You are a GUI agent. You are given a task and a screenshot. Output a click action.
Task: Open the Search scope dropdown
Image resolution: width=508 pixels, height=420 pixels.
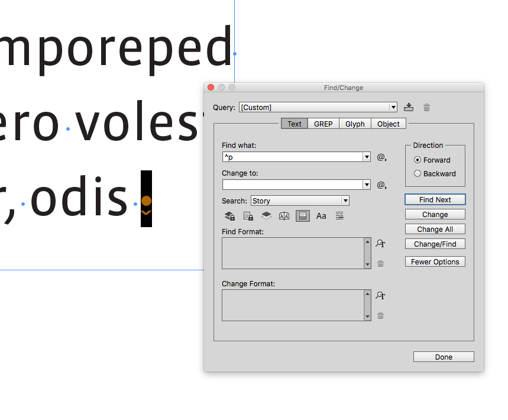(345, 201)
